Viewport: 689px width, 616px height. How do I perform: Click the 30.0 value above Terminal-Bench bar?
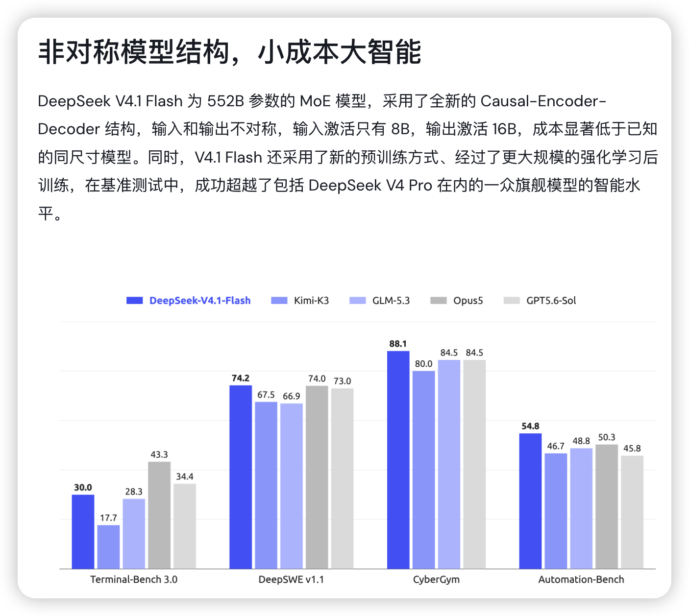coord(83,487)
